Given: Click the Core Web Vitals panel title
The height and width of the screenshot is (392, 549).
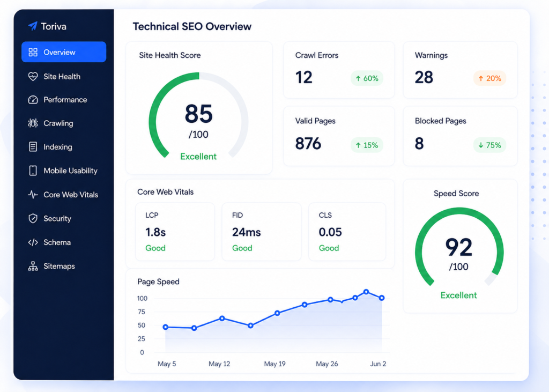Looking at the screenshot, I should (x=165, y=192).
